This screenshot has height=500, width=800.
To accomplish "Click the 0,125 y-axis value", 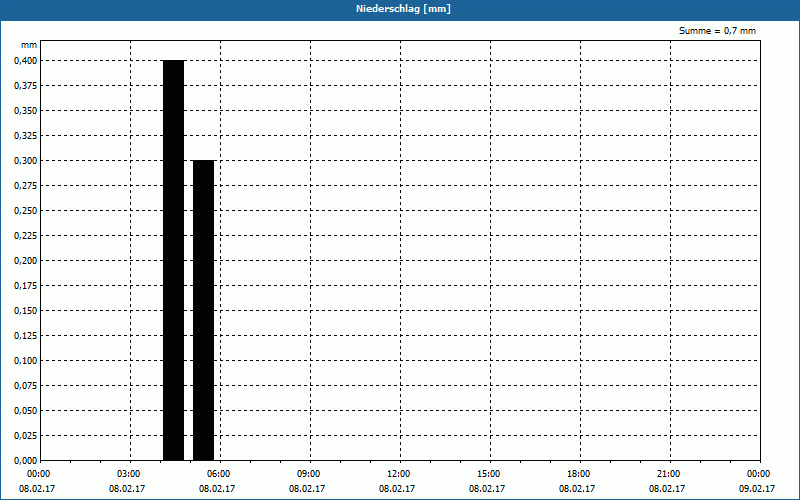I will pos(26,336).
